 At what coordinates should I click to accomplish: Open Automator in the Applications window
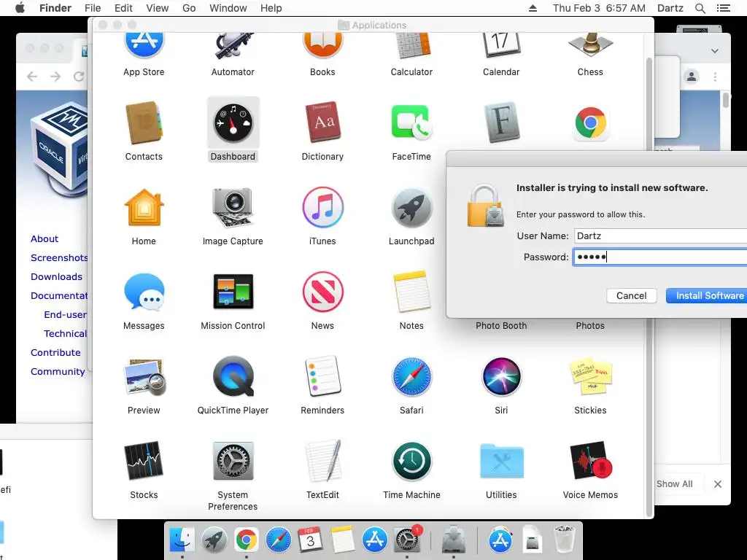[233, 46]
